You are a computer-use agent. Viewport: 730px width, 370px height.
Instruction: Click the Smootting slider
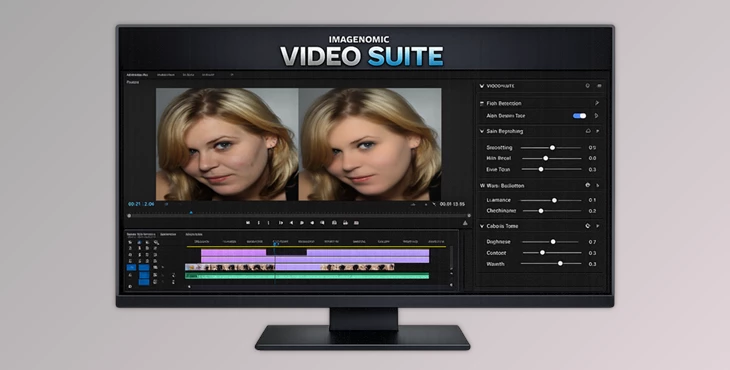tap(551, 148)
